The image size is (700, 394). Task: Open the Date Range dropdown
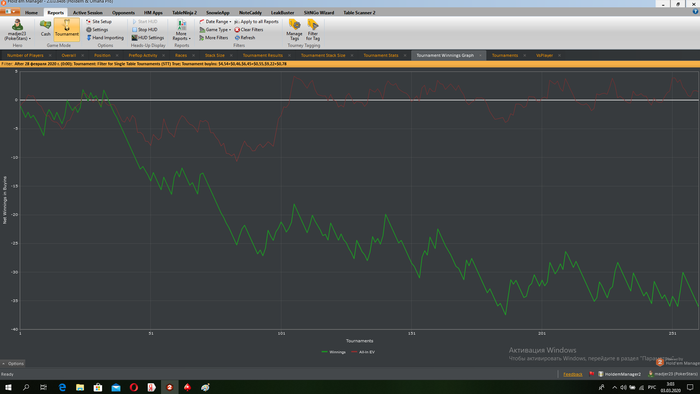(215, 21)
